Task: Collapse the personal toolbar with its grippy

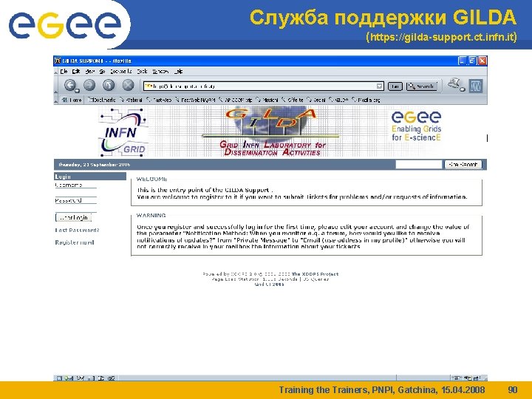Action: click(56, 100)
